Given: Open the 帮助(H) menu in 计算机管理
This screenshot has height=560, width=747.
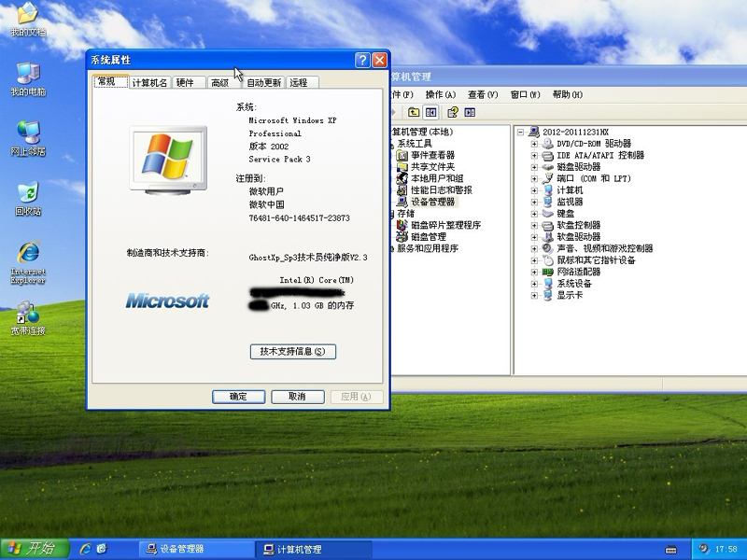Looking at the screenshot, I should point(568,94).
